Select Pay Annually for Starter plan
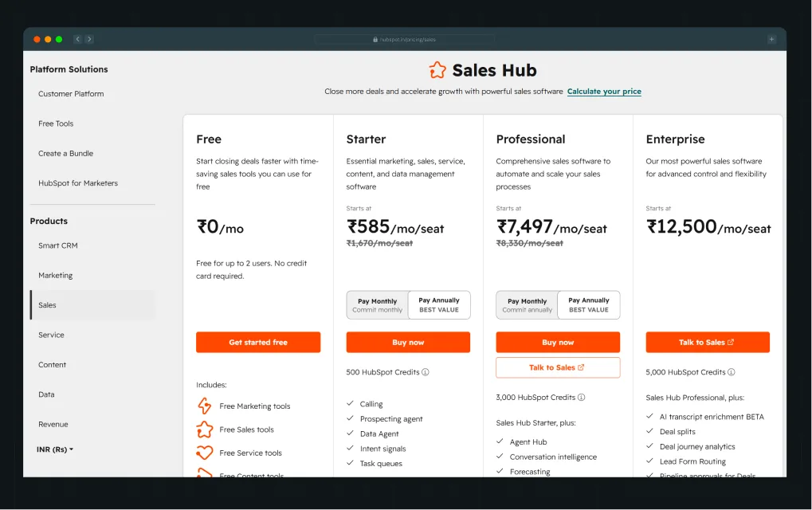Screen dimensions: 812x510 [x=439, y=305]
